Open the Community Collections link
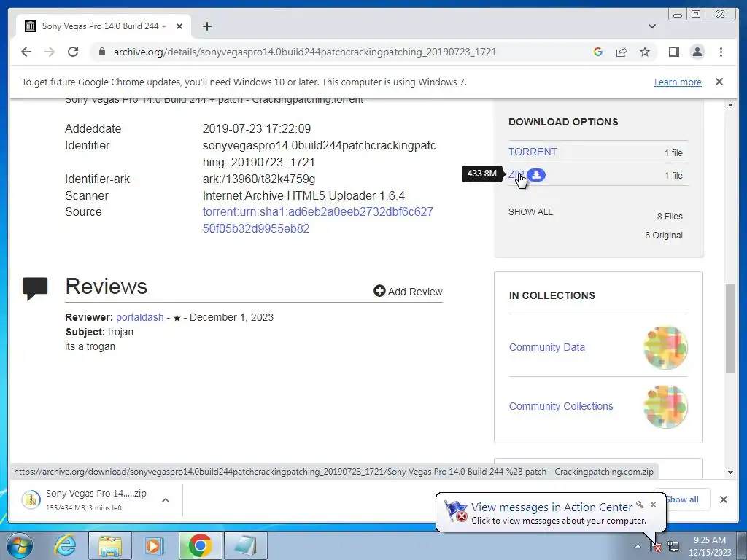Viewport: 747px width, 560px height. [561, 406]
